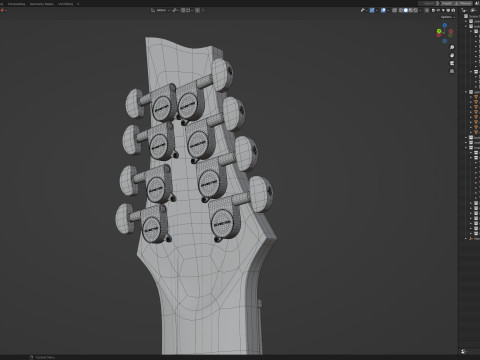The height and width of the screenshot is (360, 480).
Task: Toggle snapping magnet in viewport header
Action: point(183,10)
